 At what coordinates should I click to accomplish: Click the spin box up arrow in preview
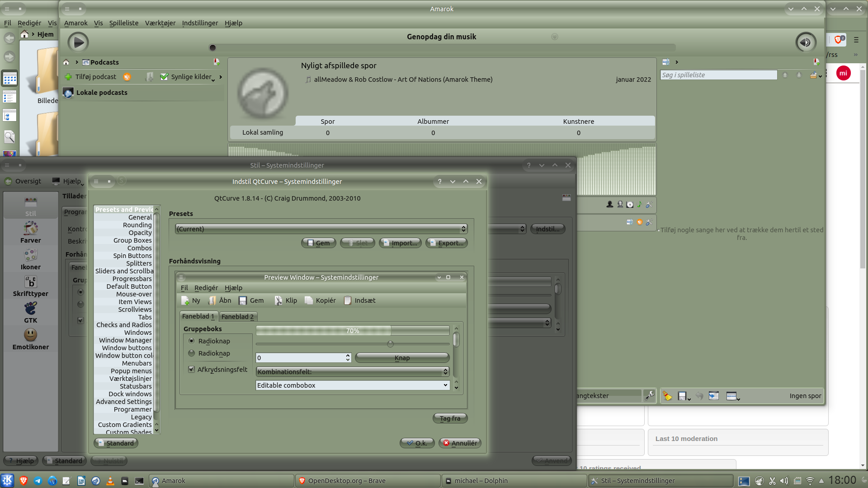(x=348, y=356)
